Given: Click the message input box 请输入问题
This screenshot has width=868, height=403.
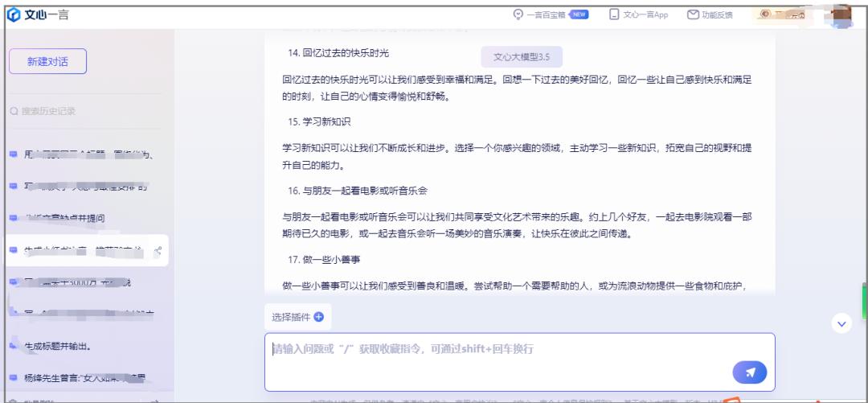Looking at the screenshot, I should click(520, 362).
